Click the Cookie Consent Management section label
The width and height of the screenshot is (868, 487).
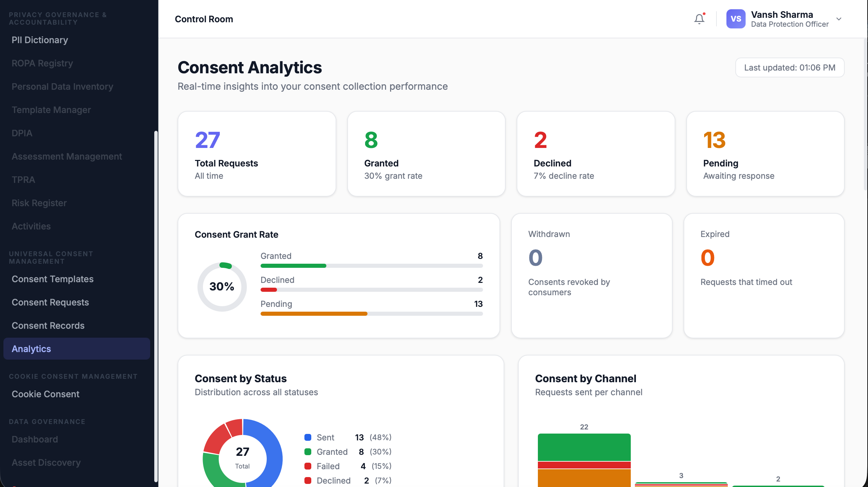73,376
